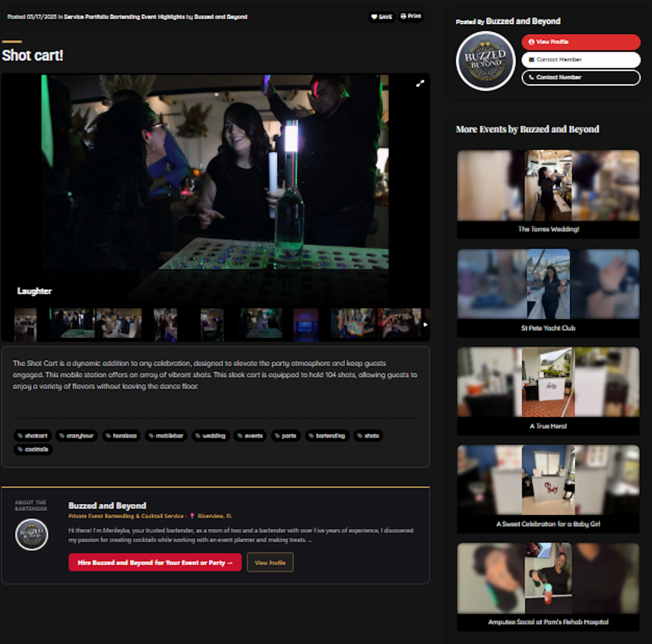Select the wedding tag
Viewport: 652px width, 644px height.
(211, 436)
